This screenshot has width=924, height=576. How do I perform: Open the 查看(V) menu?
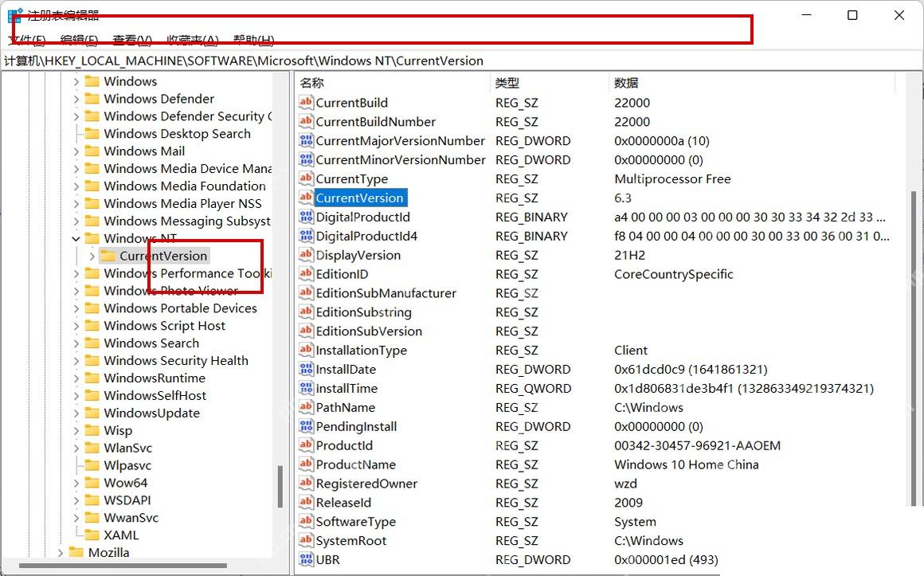coord(132,40)
